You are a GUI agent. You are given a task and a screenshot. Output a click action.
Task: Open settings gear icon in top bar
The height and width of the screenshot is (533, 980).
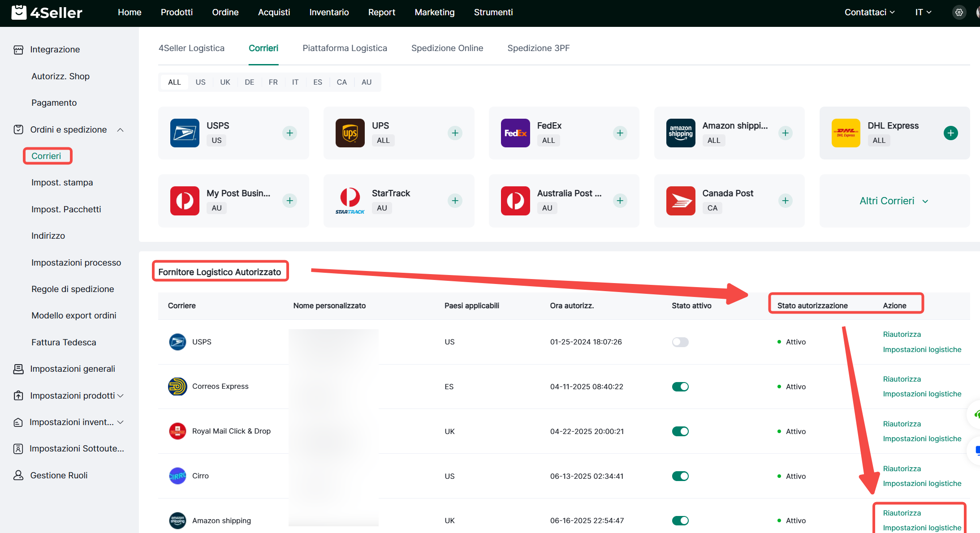click(x=958, y=13)
